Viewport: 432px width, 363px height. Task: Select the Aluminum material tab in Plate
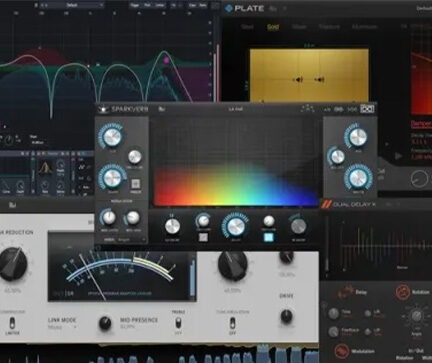[364, 27]
